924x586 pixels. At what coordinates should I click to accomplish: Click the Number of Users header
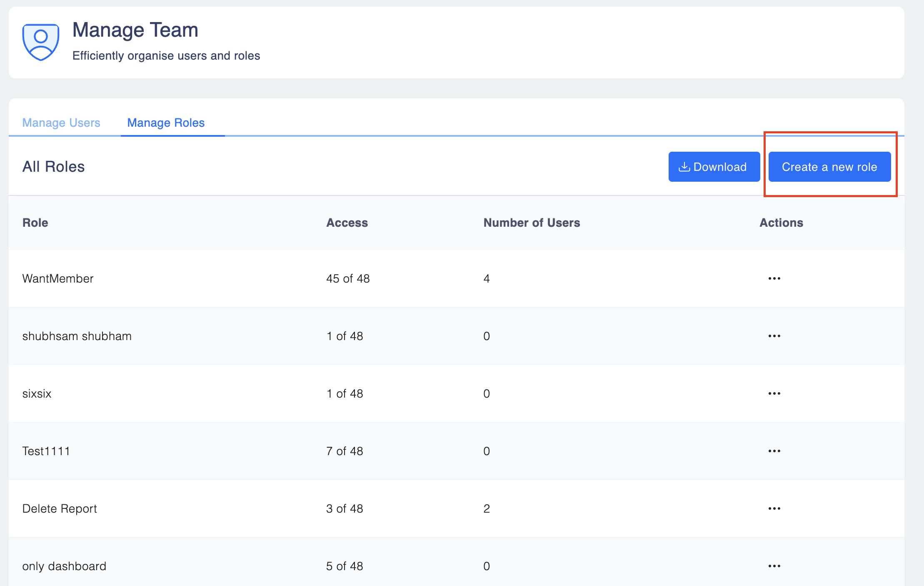coord(531,223)
